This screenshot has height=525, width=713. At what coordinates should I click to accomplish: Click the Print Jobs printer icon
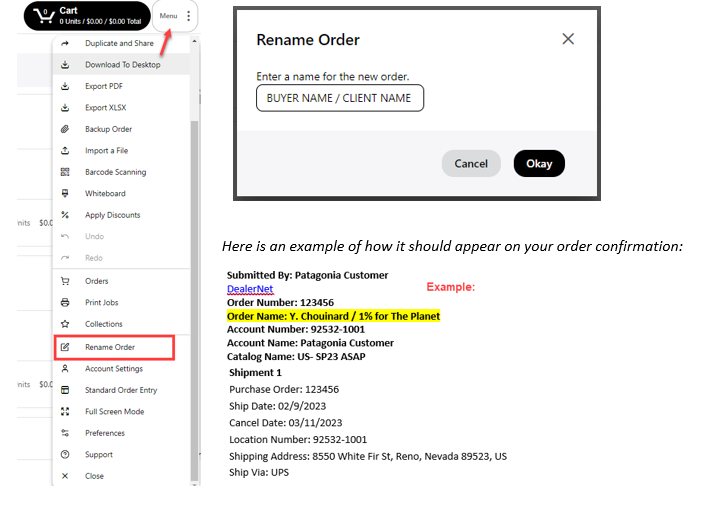point(65,302)
